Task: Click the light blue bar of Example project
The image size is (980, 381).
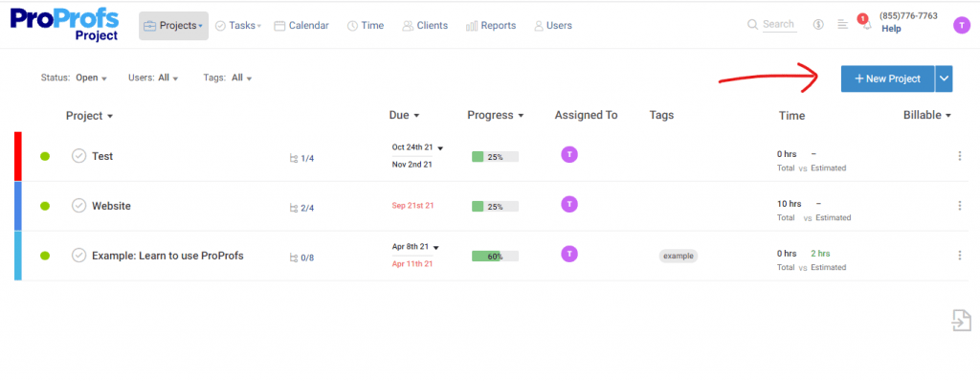Action: pos(17,256)
